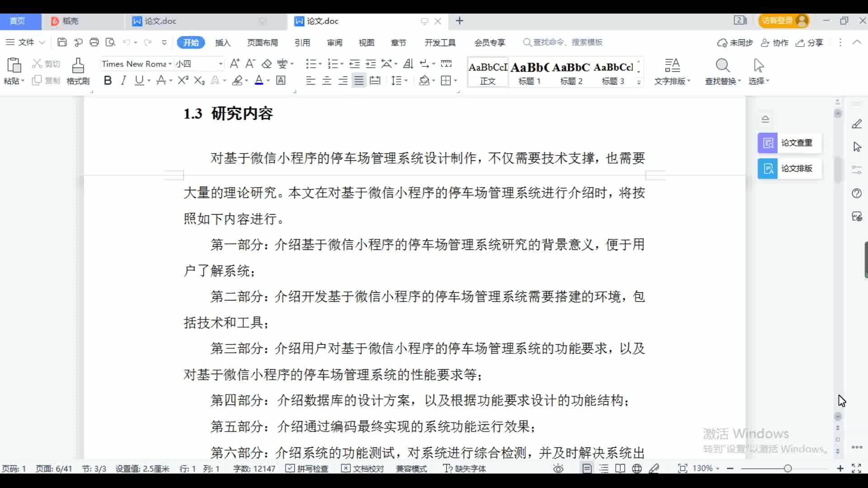Toggle Bold formatting

[107, 80]
